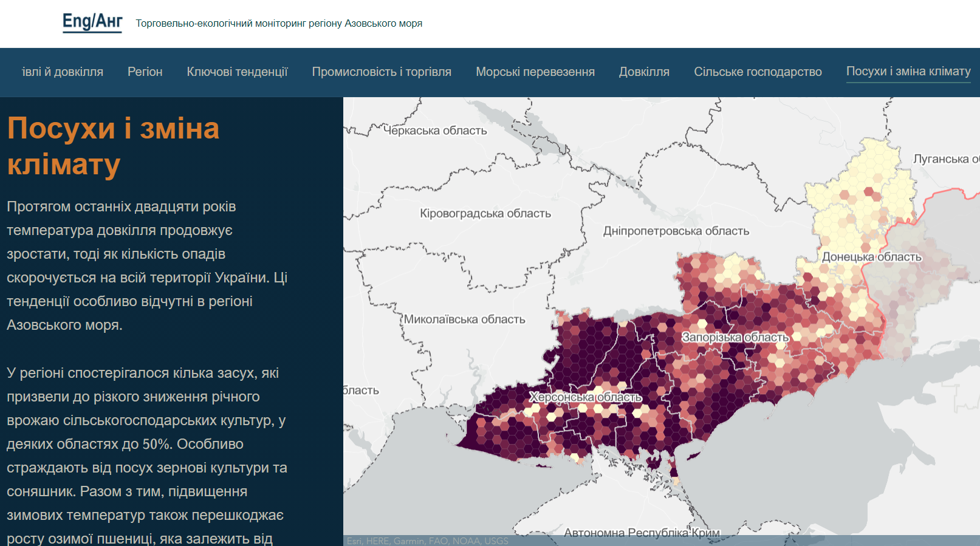The width and height of the screenshot is (980, 546).
Task: Open the Регіон tab
Action: pyautogui.click(x=145, y=72)
